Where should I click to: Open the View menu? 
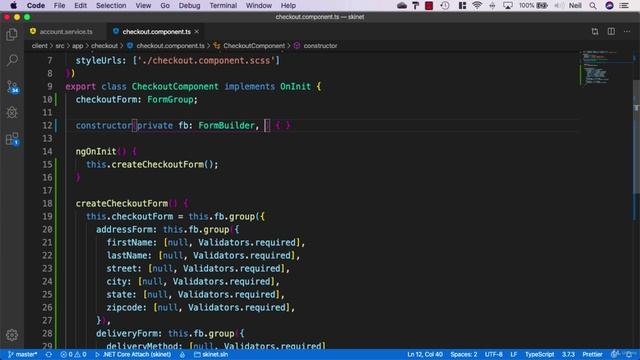coord(143,5)
